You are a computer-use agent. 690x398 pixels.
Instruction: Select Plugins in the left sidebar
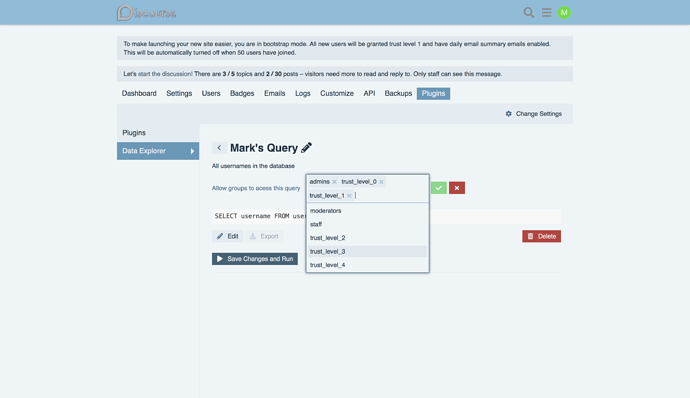point(158,133)
